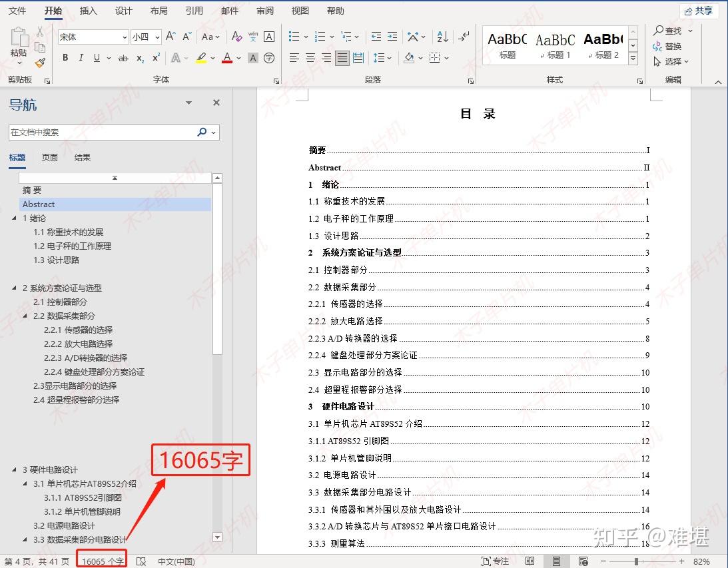Click the phonetic guide wén icon
Image resolution: width=728 pixels, height=568 pixels.
(253, 36)
